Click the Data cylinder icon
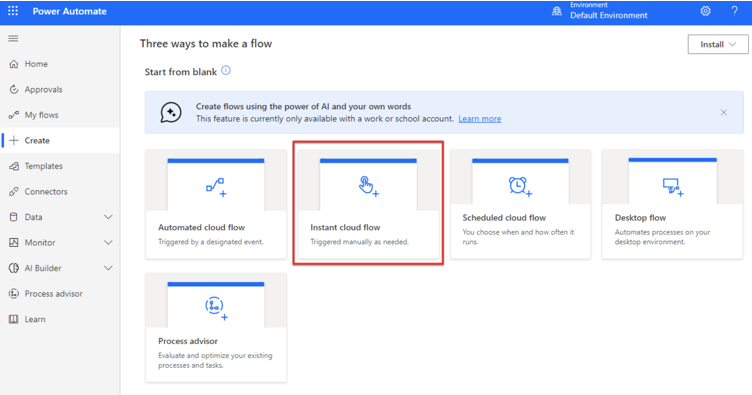The height and width of the screenshot is (395, 752). (13, 217)
